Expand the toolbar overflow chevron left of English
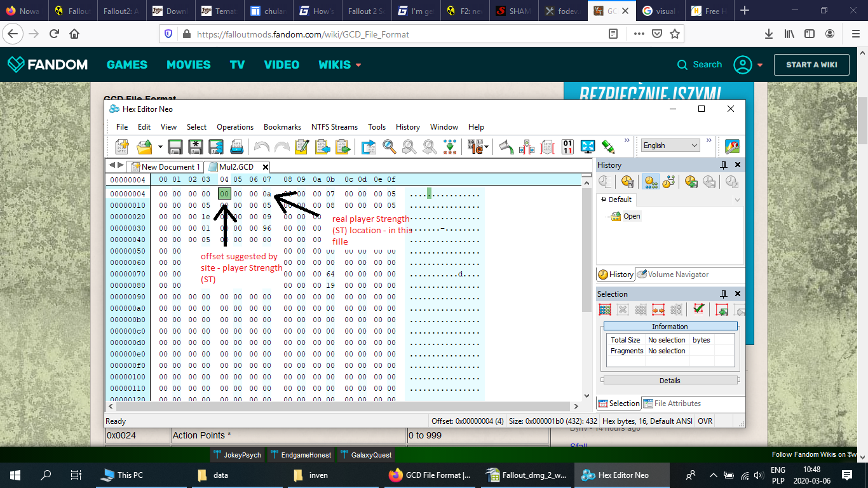 click(627, 140)
